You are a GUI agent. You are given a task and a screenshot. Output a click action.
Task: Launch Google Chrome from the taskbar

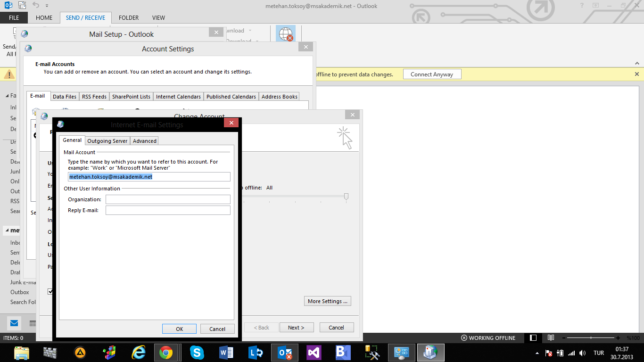pos(165,353)
